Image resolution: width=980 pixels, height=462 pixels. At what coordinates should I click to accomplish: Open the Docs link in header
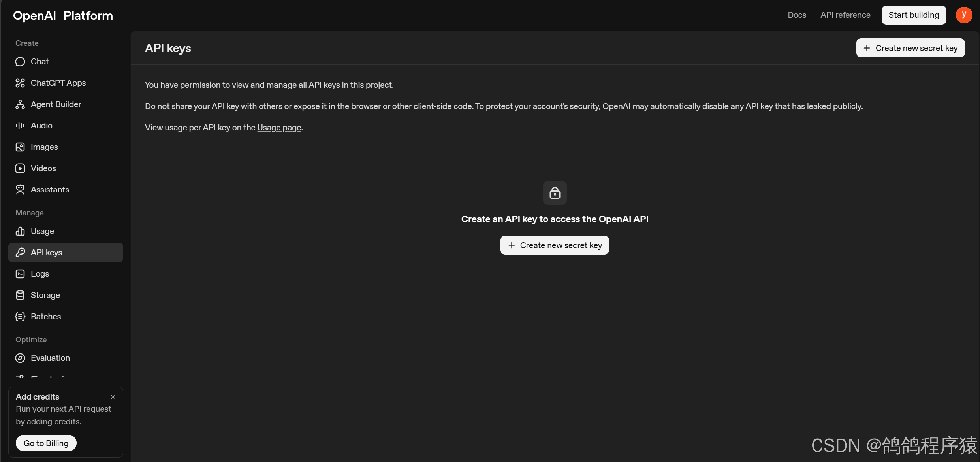[797, 15]
